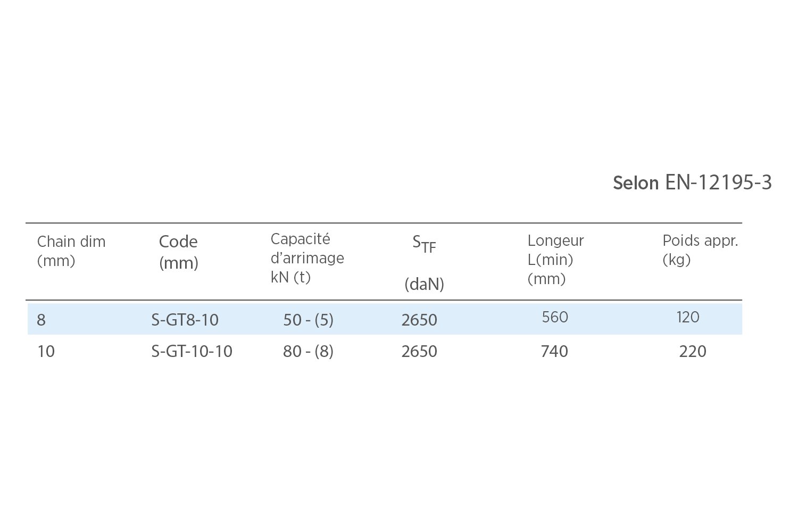Click the 'STF (daN)' column header
The width and height of the screenshot is (798, 532).
pos(424,262)
